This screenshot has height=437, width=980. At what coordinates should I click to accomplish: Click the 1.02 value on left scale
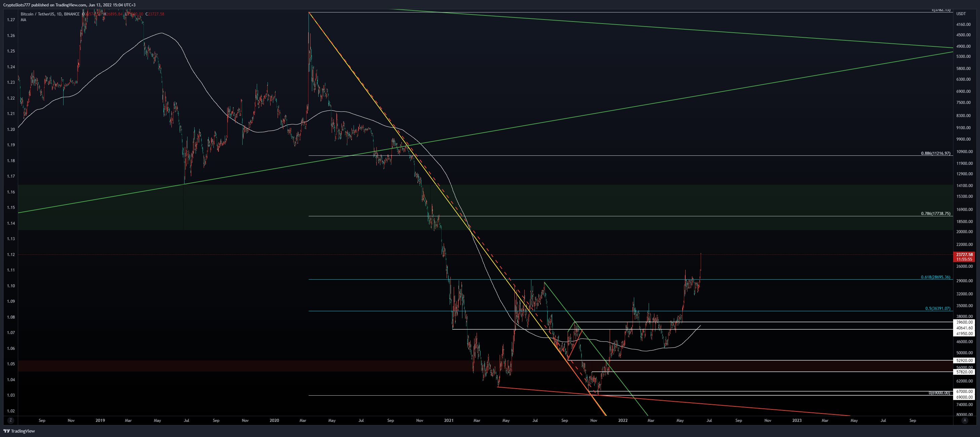point(11,411)
